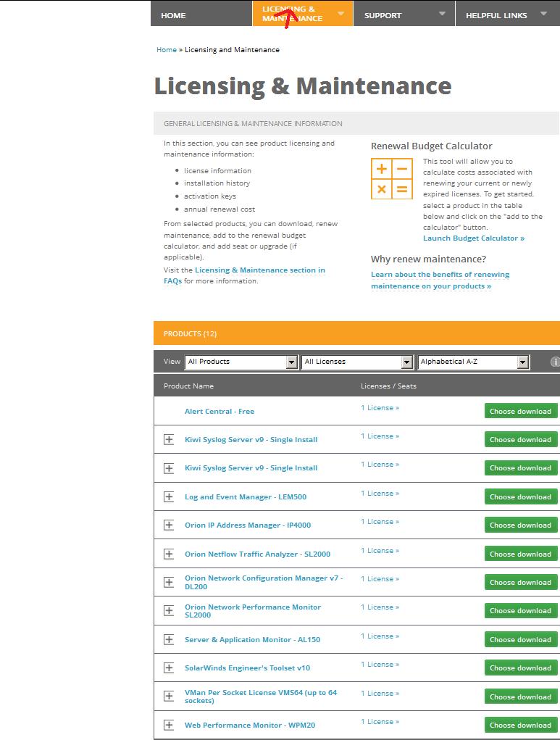Click the Licenses / Seats column header

388,386
